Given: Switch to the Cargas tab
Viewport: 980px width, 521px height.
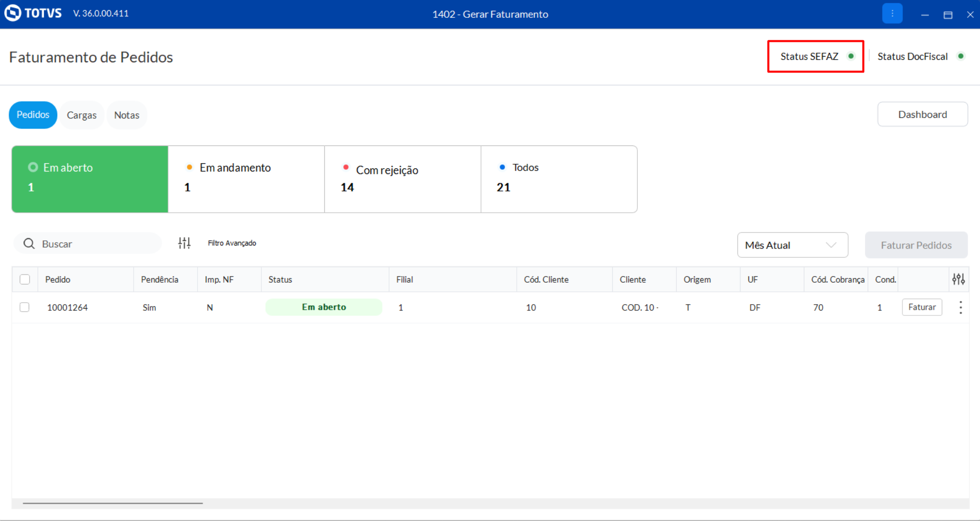Looking at the screenshot, I should coord(82,115).
